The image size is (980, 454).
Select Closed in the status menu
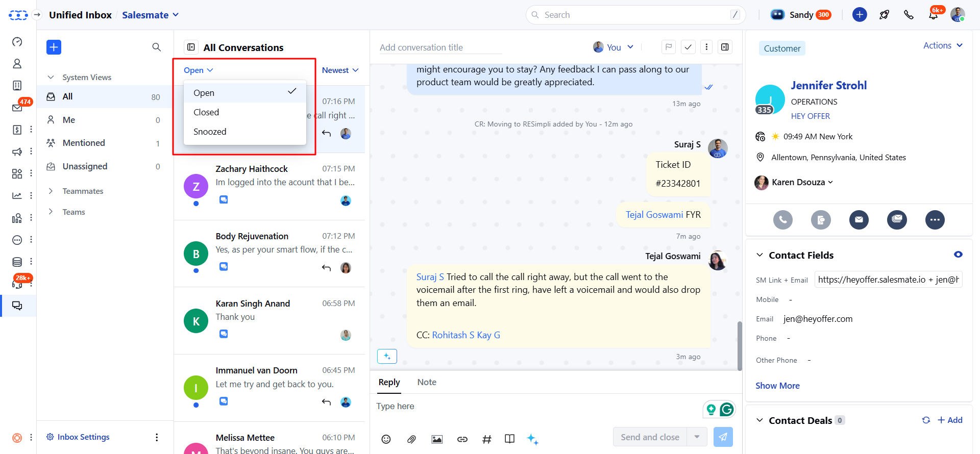coord(245,112)
